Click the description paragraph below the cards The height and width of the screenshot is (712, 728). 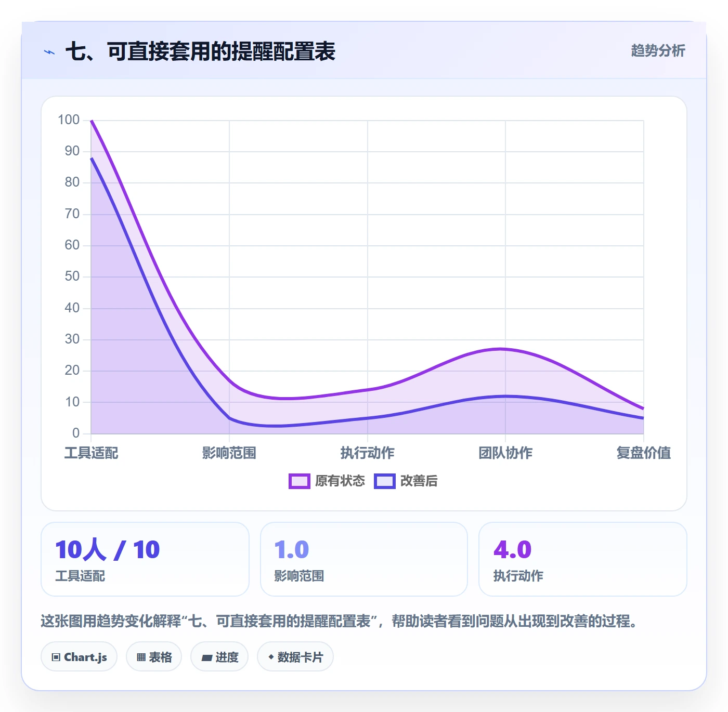tap(341, 621)
